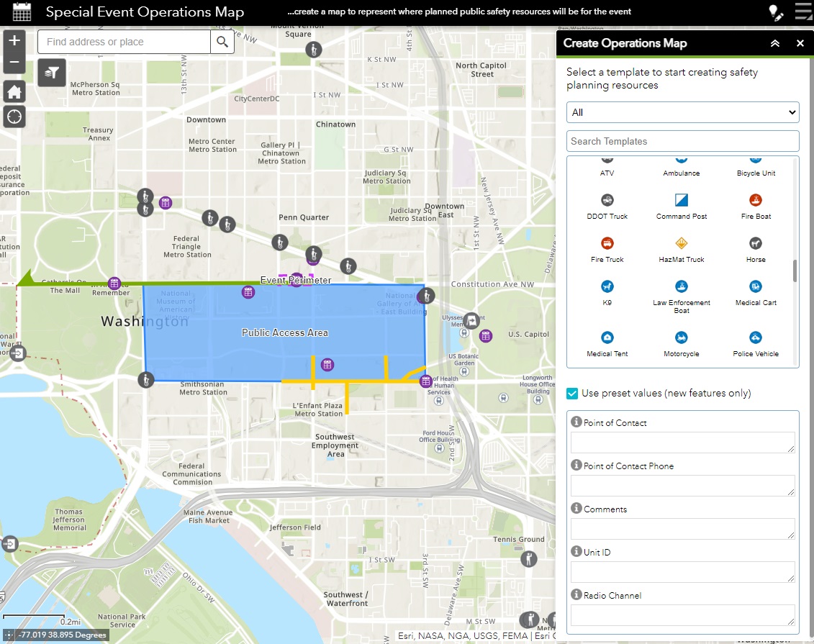814x644 pixels.
Task: Click the Home default extent icon
Action: (x=14, y=91)
